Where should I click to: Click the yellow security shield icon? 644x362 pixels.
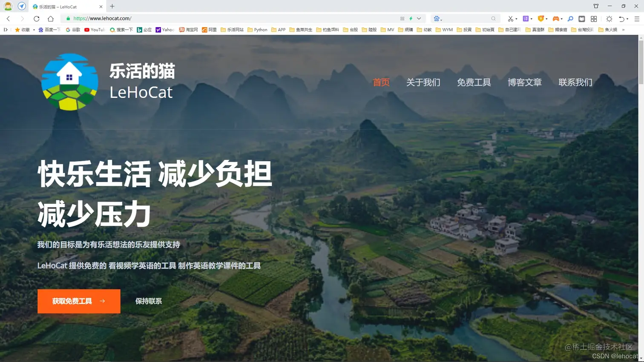tap(541, 18)
